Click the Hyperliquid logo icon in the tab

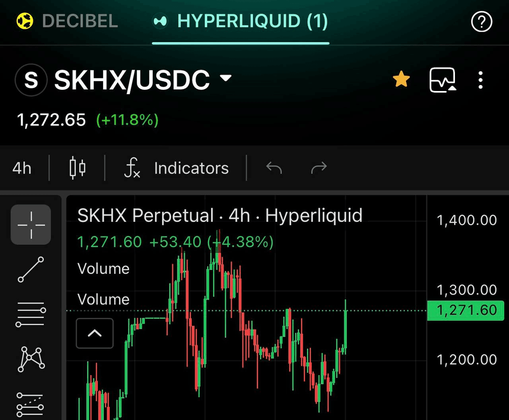pyautogui.click(x=160, y=21)
